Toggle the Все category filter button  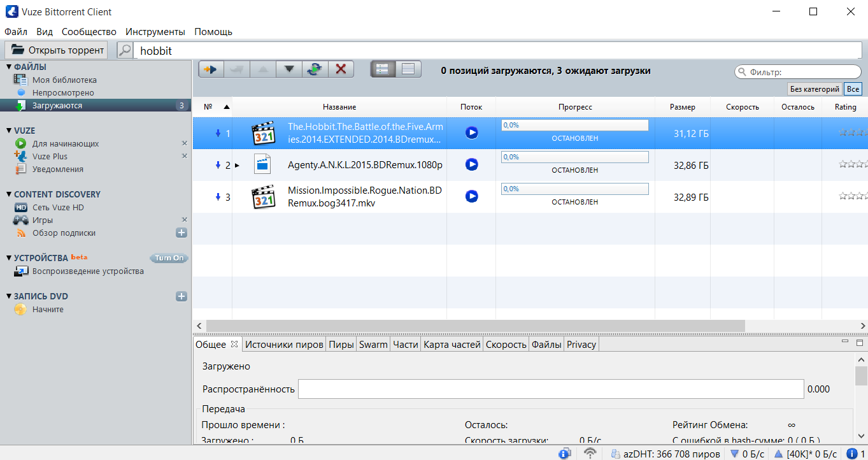point(853,89)
